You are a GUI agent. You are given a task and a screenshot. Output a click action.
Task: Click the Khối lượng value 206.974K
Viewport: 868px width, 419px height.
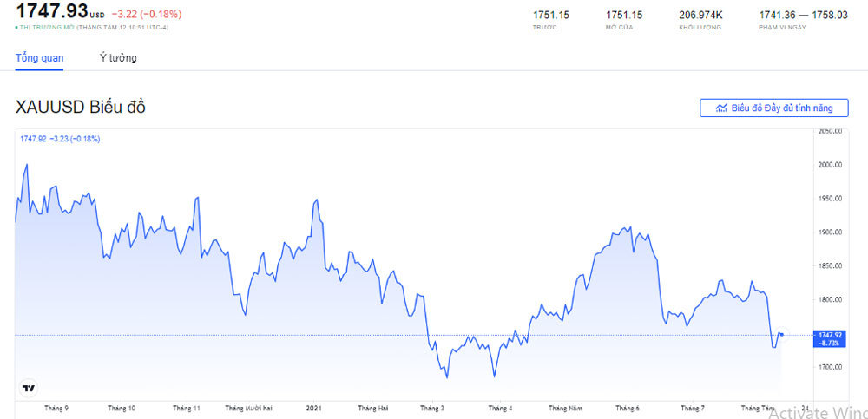(700, 15)
